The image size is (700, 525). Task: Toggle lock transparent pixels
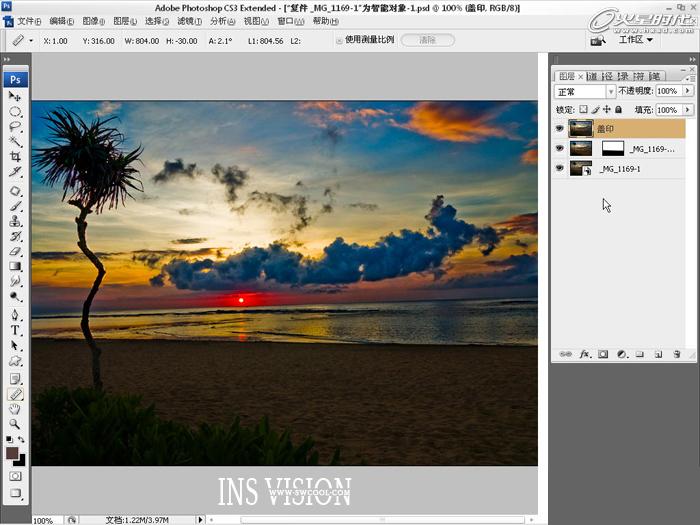tap(583, 109)
